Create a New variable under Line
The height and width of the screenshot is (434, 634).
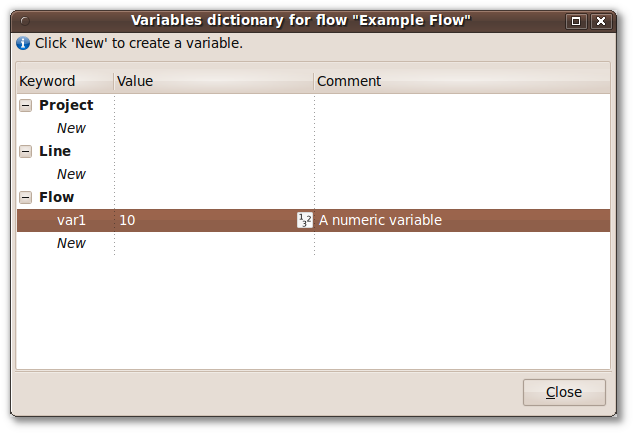pos(71,174)
